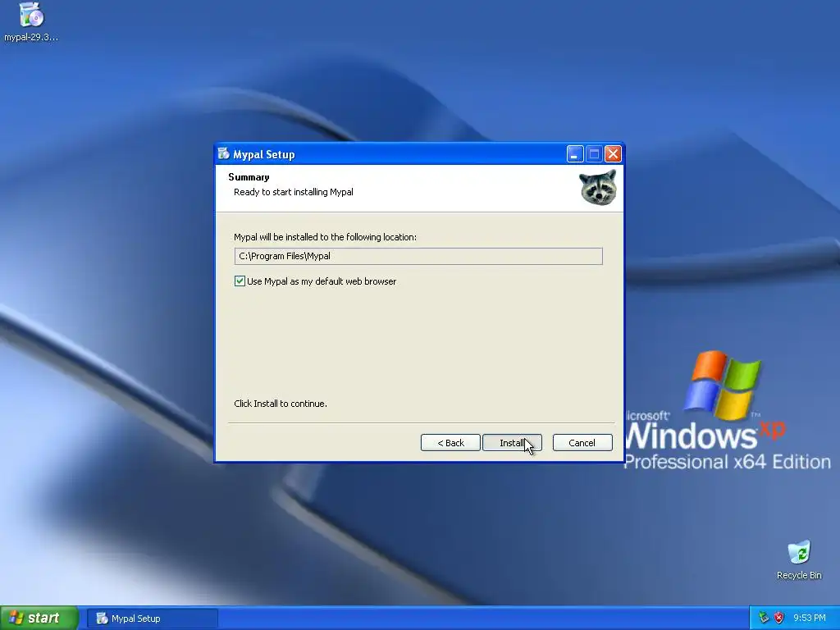Click the Install button
840x630 pixels.
click(512, 443)
